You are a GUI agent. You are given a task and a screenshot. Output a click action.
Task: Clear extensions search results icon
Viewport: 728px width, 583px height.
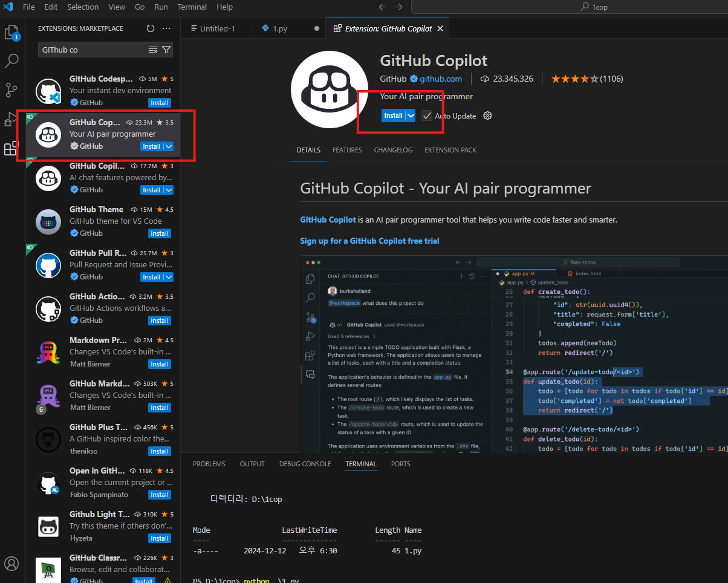coord(153,50)
